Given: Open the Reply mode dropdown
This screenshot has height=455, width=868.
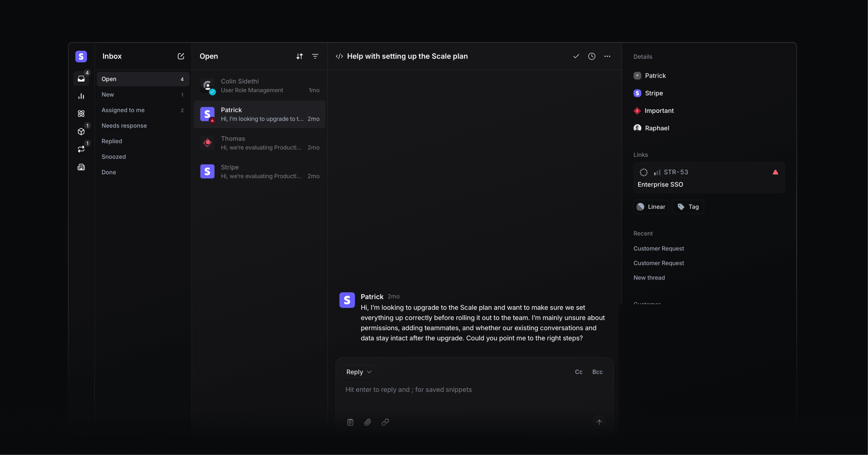Looking at the screenshot, I should pos(359,372).
